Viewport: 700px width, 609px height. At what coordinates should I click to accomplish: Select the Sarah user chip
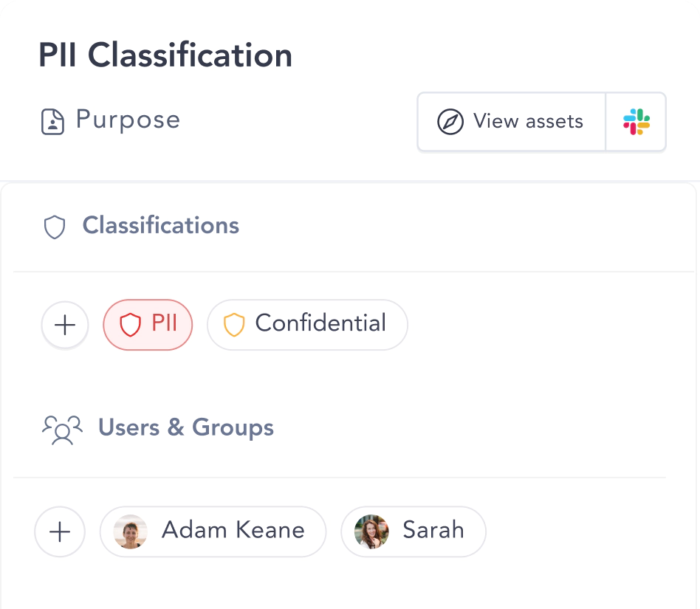pos(414,531)
